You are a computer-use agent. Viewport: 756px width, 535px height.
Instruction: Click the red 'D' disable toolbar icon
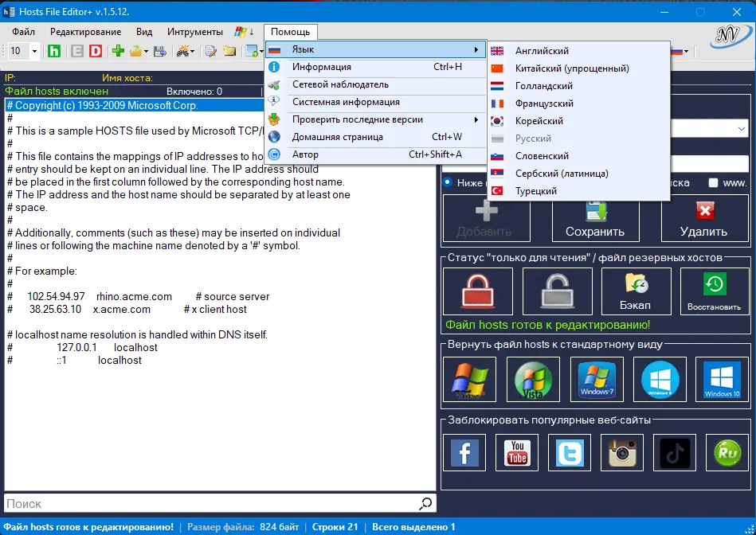pyautogui.click(x=96, y=51)
